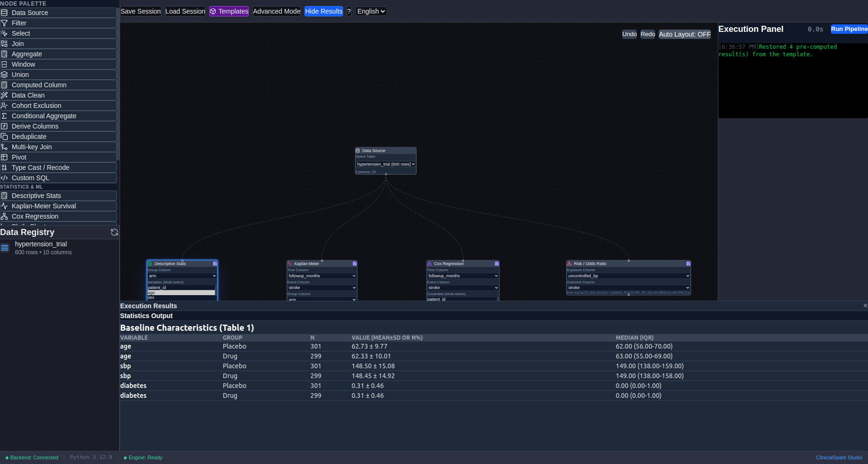Click the Data Source node palette icon

(4, 13)
